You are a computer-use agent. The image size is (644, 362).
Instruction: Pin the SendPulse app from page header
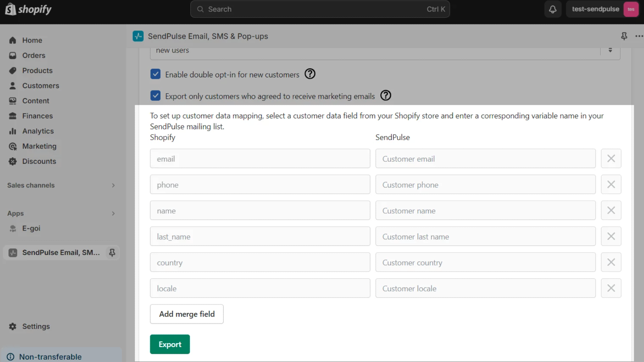click(x=624, y=36)
